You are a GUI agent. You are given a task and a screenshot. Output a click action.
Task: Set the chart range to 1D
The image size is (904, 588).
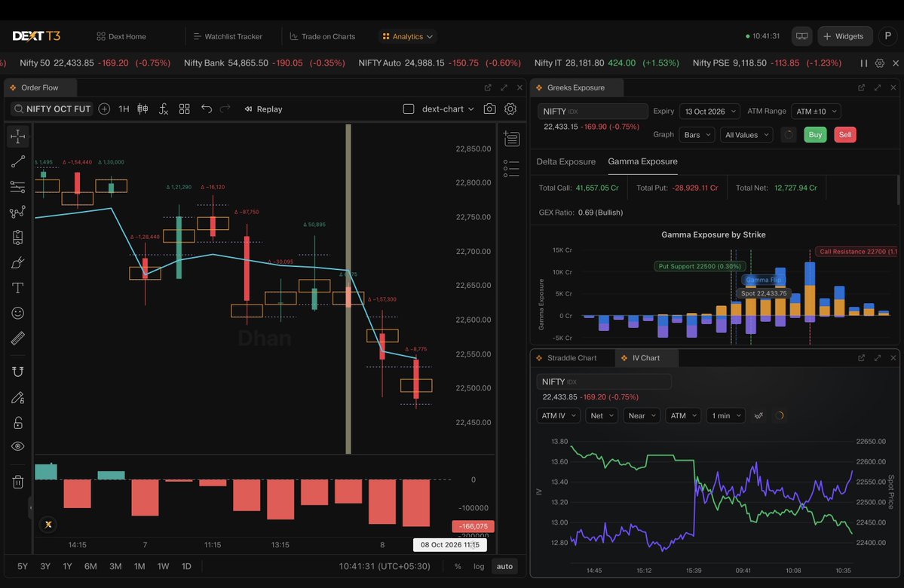pyautogui.click(x=186, y=567)
